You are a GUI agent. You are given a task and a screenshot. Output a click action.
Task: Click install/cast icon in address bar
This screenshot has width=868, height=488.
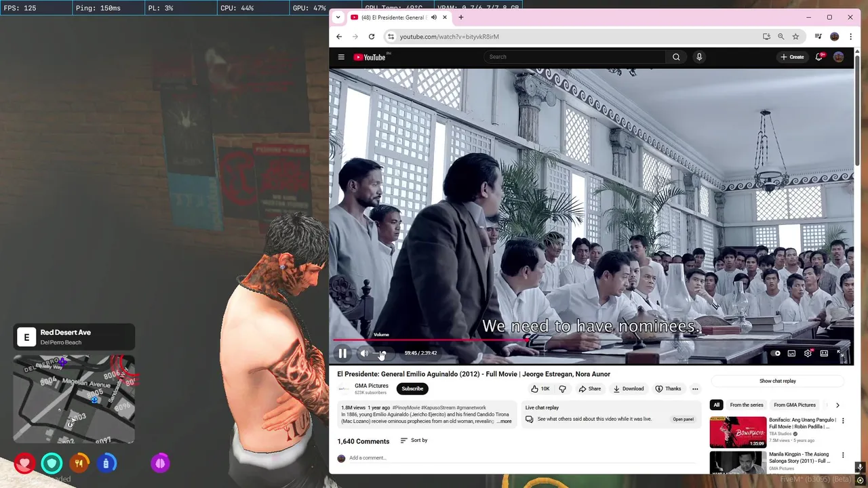(766, 37)
